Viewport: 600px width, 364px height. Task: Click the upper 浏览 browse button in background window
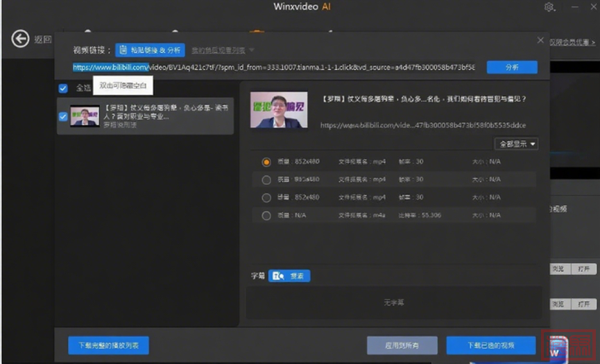(560, 269)
